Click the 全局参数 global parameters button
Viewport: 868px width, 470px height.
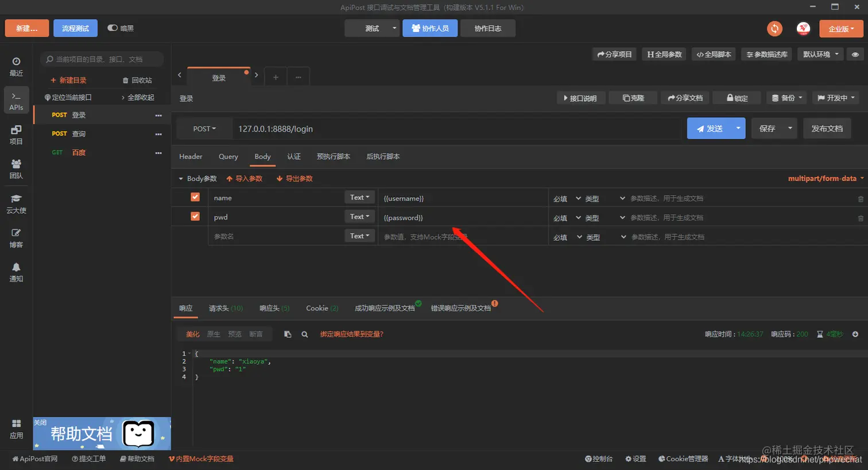pos(664,55)
